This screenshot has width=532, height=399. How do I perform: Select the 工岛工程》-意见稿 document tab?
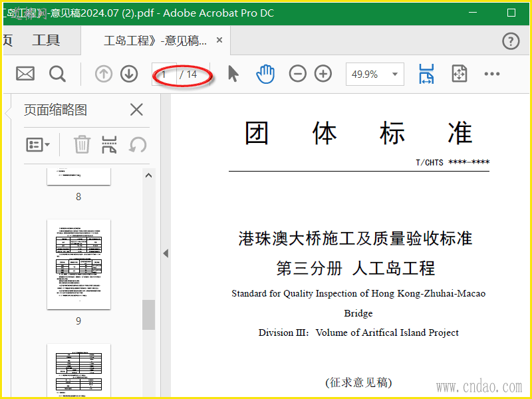[x=155, y=41]
